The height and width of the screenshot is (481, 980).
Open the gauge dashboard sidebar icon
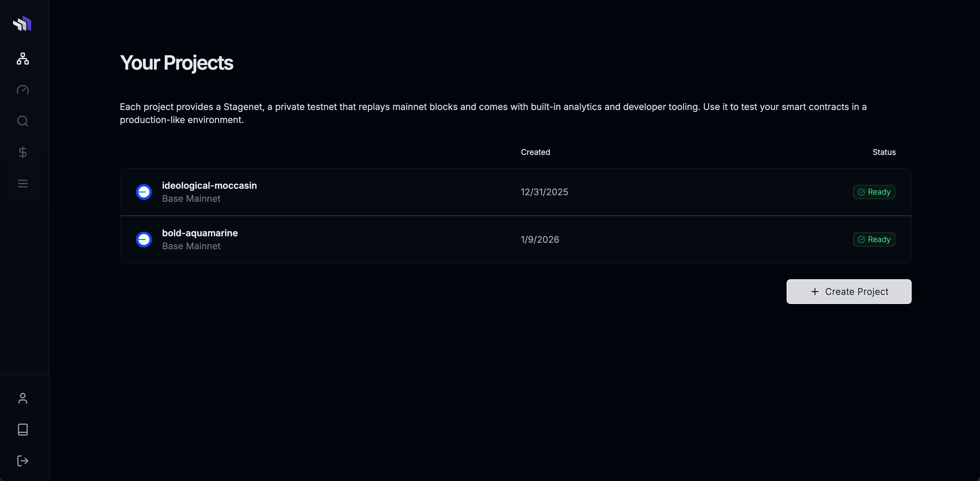23,90
